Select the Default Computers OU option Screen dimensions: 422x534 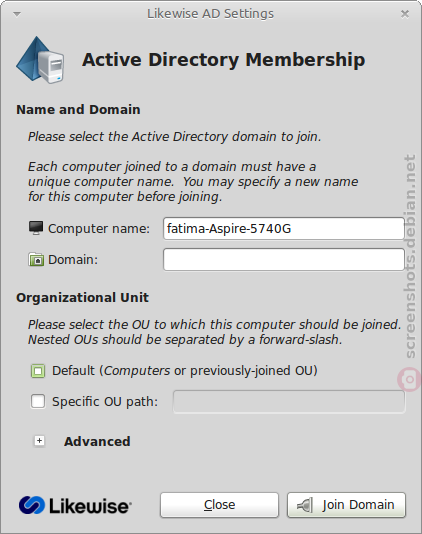click(x=38, y=371)
